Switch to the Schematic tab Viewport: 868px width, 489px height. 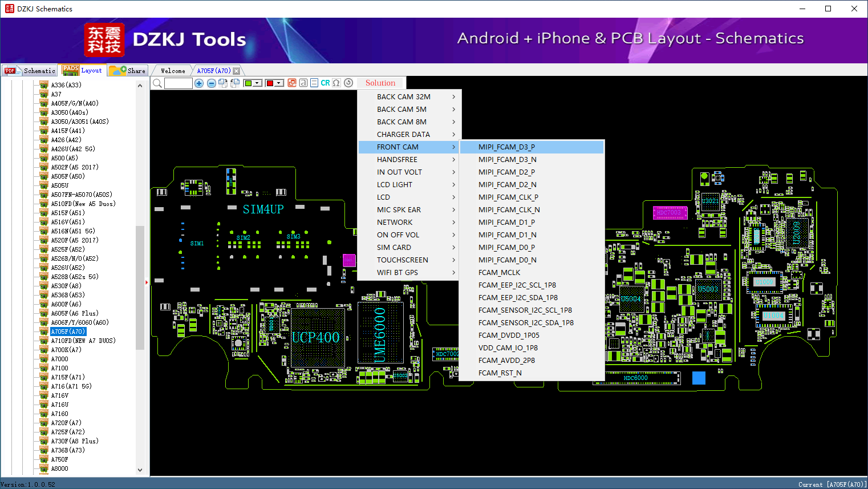(30, 71)
